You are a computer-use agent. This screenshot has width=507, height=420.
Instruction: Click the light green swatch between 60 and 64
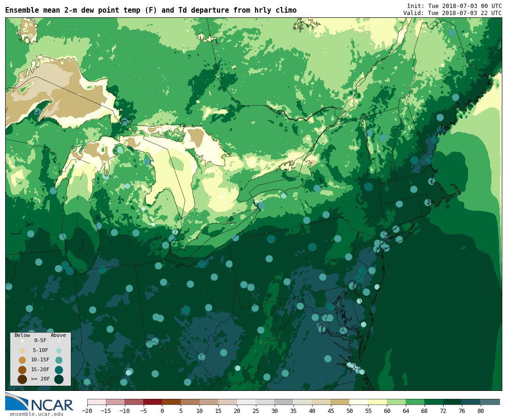point(397,402)
